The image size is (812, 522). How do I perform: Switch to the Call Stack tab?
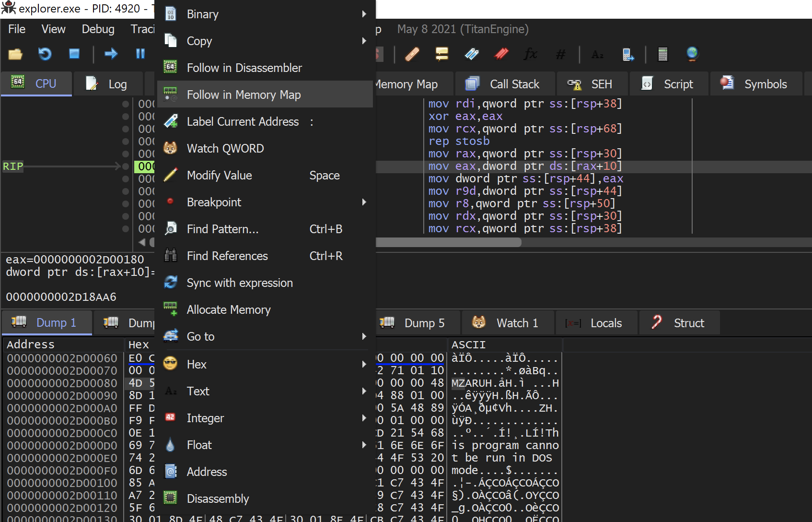pos(505,84)
